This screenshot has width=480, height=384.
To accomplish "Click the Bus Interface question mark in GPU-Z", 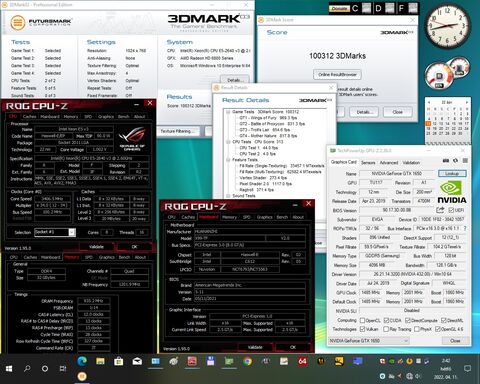I will 465,229.
